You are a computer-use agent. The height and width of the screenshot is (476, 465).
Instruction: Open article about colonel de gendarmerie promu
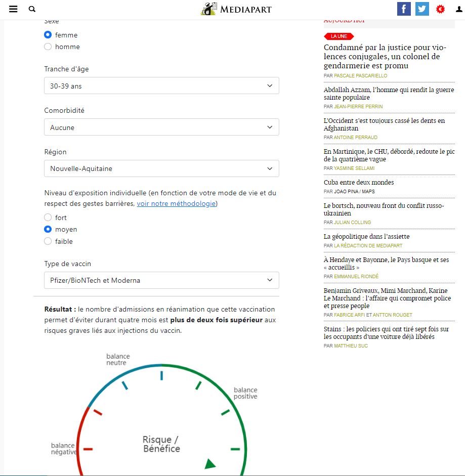point(385,57)
